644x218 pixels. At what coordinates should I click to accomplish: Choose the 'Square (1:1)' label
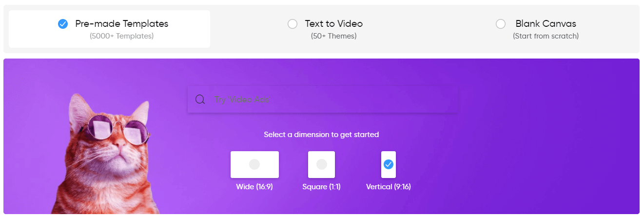coord(321,187)
